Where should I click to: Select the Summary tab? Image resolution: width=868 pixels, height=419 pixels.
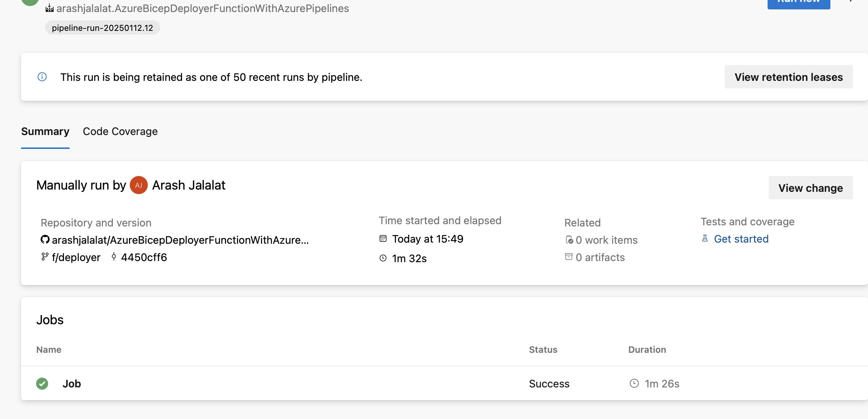[x=46, y=131]
